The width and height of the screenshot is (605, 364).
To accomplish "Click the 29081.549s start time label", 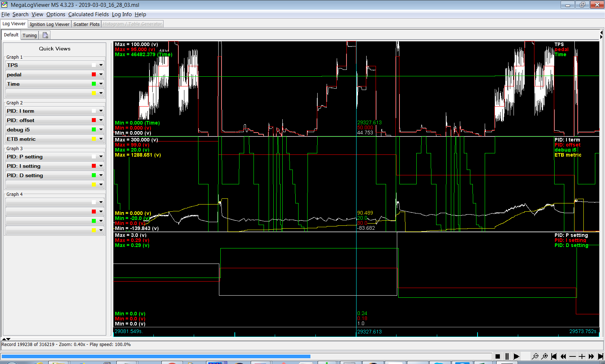I will click(129, 331).
